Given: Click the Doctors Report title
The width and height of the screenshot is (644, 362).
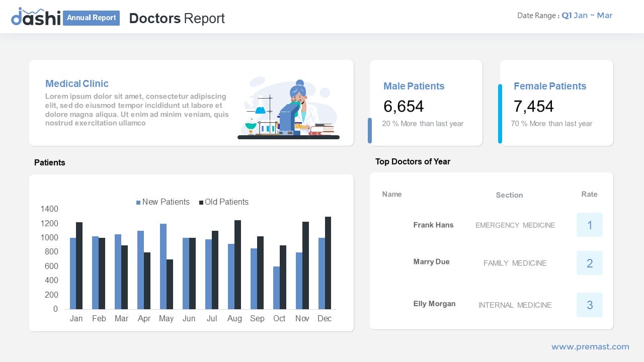Looking at the screenshot, I should pos(177,18).
